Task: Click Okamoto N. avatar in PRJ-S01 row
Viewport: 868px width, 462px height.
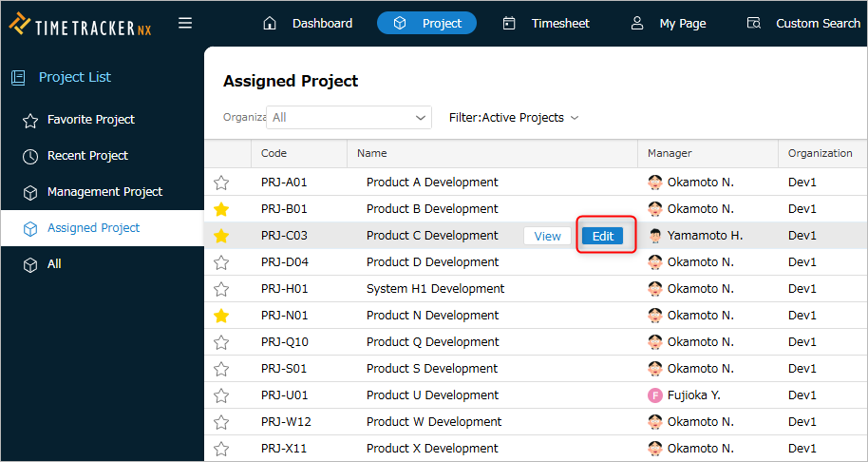Action: [655, 369]
